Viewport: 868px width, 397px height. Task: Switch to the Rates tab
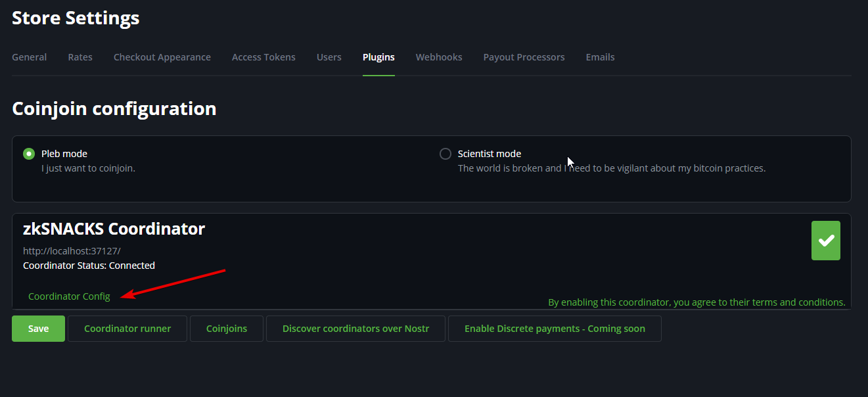80,57
